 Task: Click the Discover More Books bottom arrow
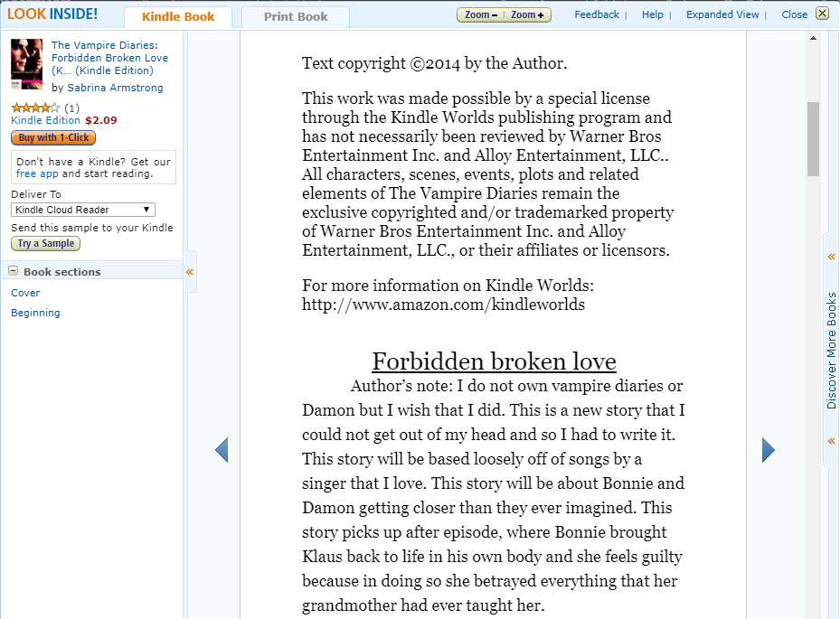(831, 441)
